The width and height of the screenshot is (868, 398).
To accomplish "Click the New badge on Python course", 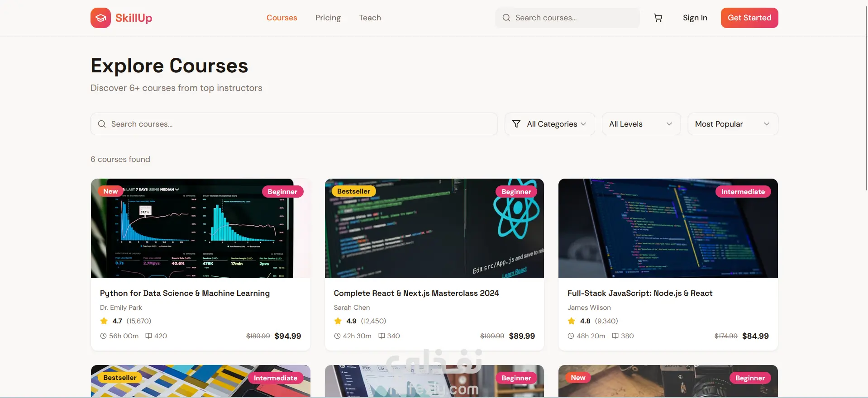I will click(110, 191).
